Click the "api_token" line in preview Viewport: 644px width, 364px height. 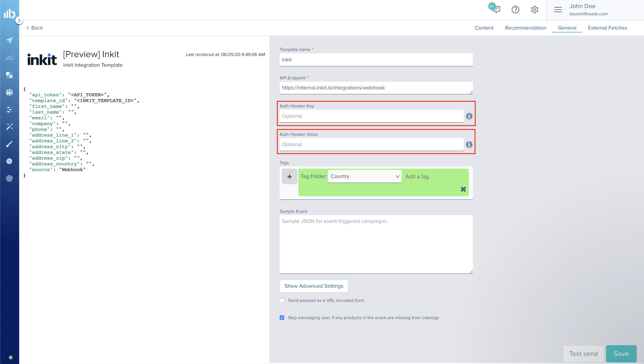[x=69, y=95]
